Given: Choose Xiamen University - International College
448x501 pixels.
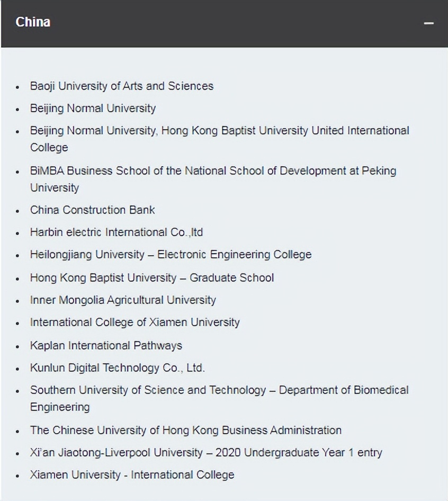Looking at the screenshot, I should click(132, 475).
